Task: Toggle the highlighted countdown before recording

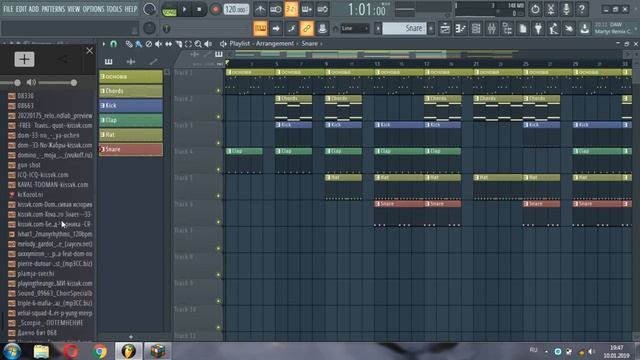Action: (291, 9)
